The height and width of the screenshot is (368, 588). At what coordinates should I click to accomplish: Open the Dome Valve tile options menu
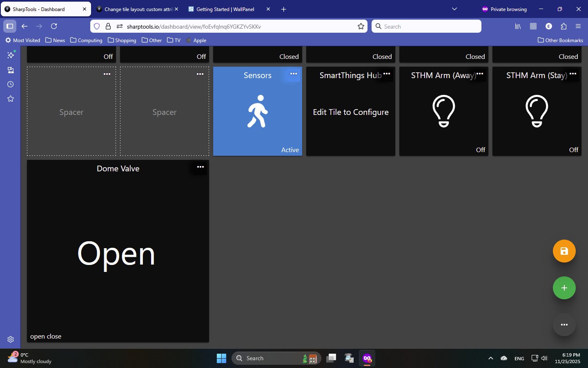[x=200, y=167]
